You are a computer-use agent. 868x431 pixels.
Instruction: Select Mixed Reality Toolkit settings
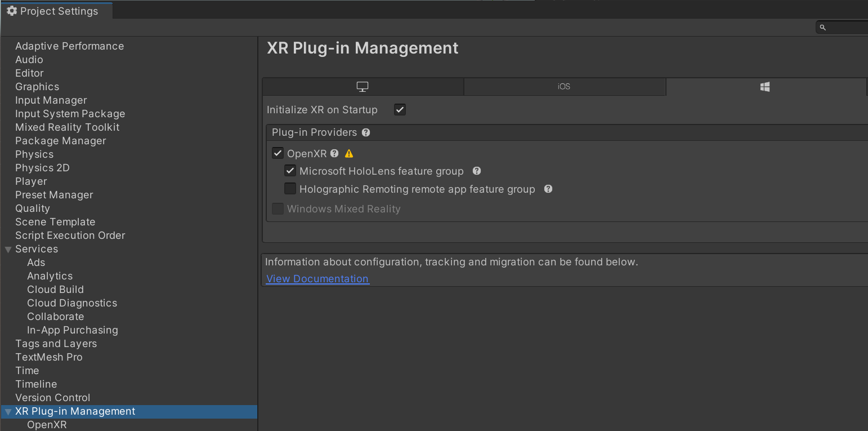click(68, 127)
